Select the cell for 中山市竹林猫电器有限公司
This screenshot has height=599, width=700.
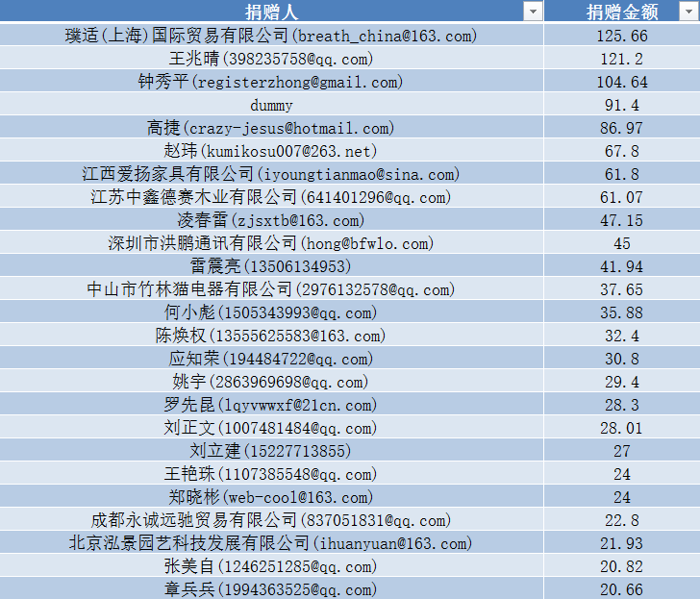coord(271,288)
